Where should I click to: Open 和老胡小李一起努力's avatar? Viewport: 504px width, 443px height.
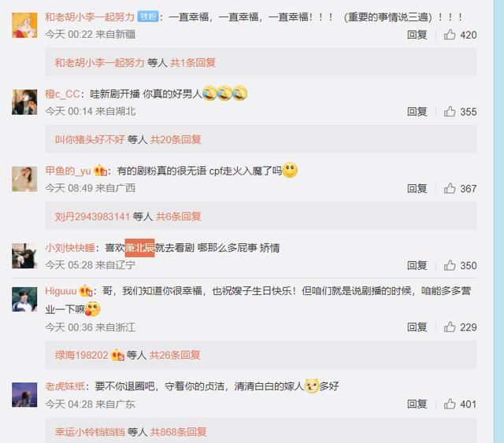point(24,25)
